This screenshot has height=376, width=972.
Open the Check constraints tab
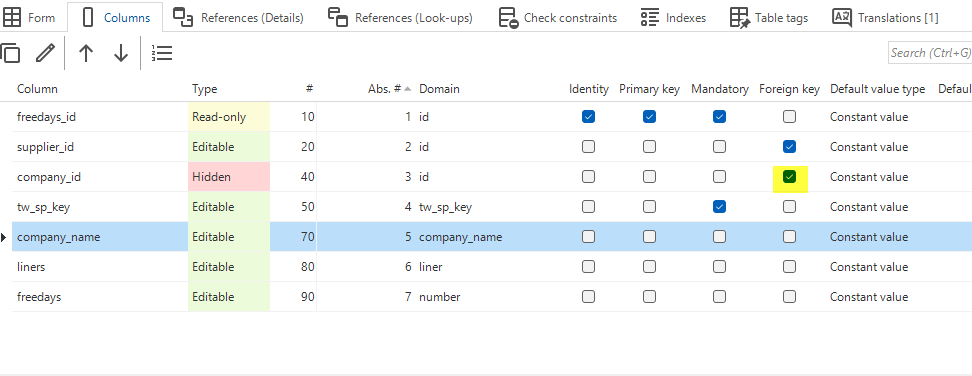tap(558, 17)
